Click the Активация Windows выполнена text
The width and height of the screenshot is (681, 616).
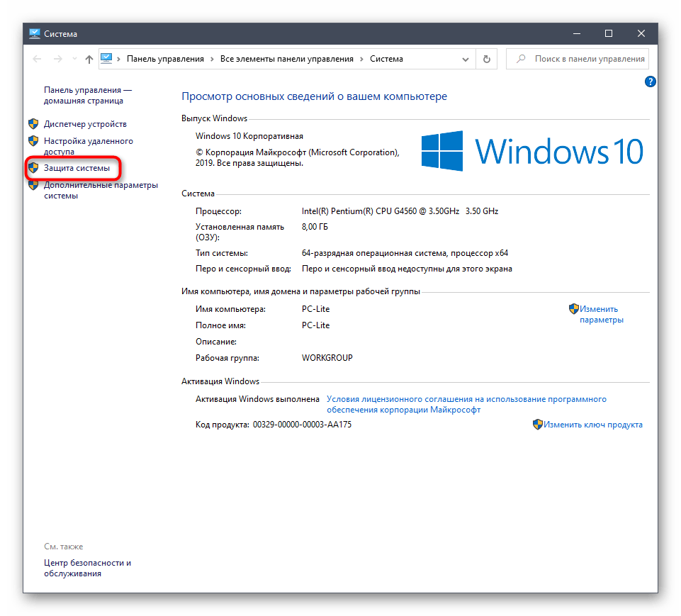click(257, 399)
